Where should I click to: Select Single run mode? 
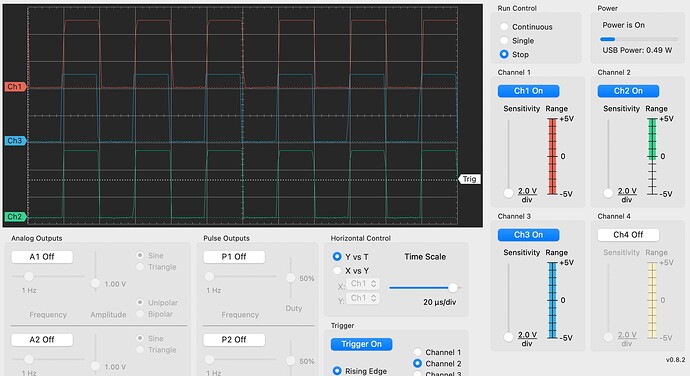(x=504, y=41)
